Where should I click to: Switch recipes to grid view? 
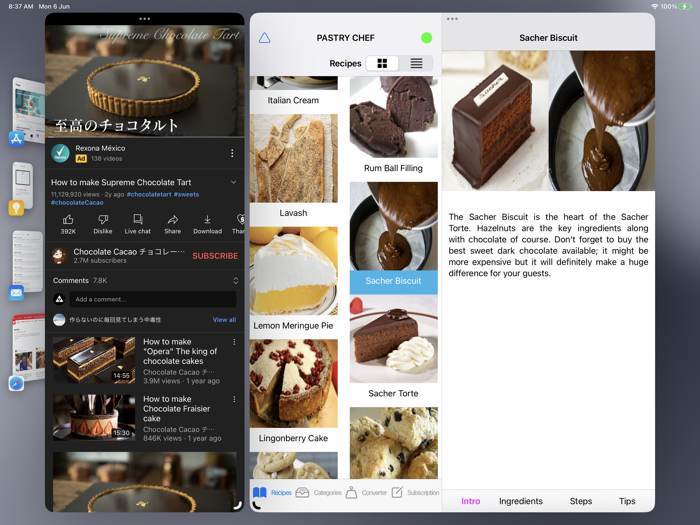coord(382,63)
